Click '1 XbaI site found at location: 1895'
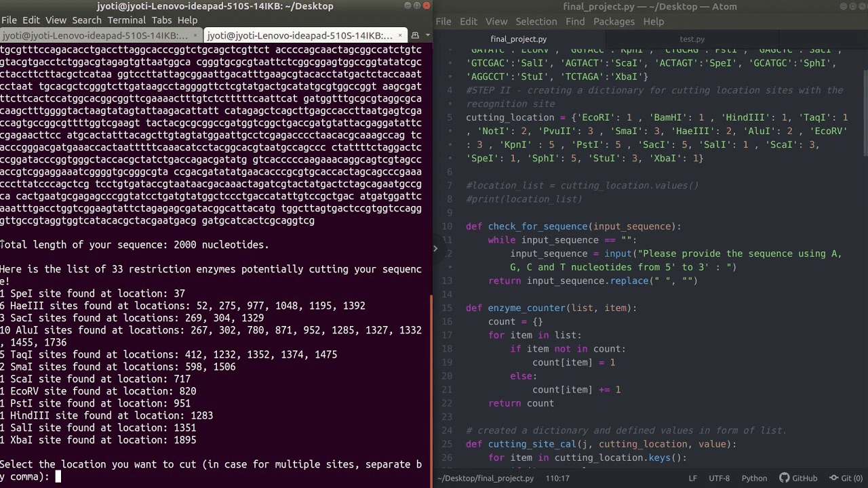 pyautogui.click(x=98, y=440)
